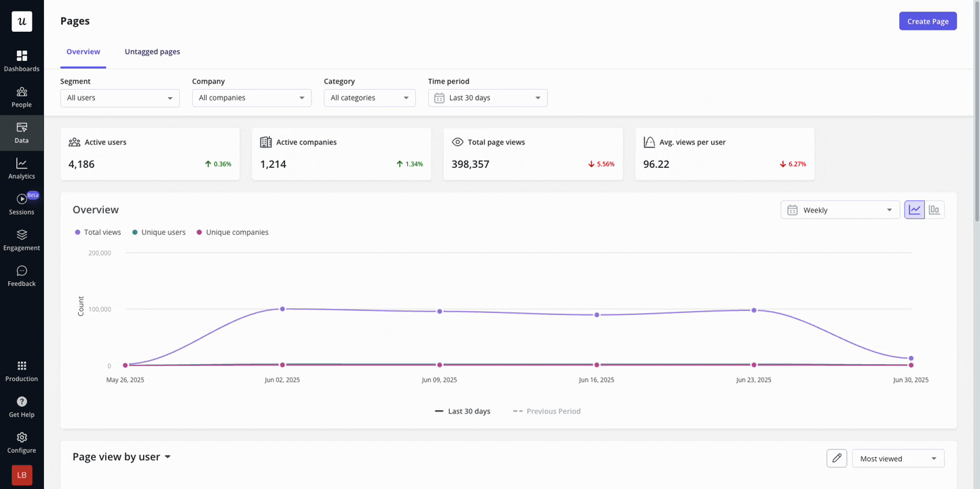Open the Feedback chat icon

[x=22, y=271]
